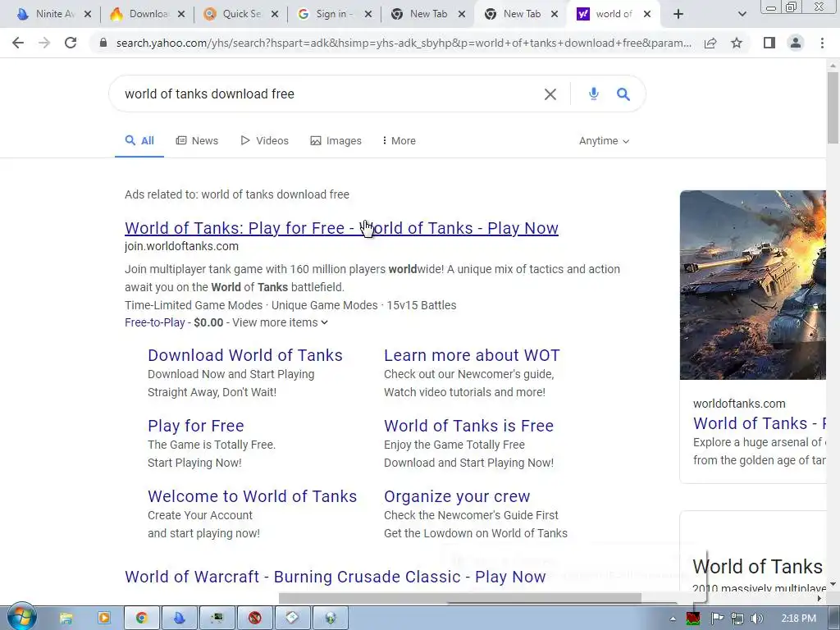840x630 pixels.
Task: Bookmark this page with the star icon
Action: pyautogui.click(x=737, y=43)
